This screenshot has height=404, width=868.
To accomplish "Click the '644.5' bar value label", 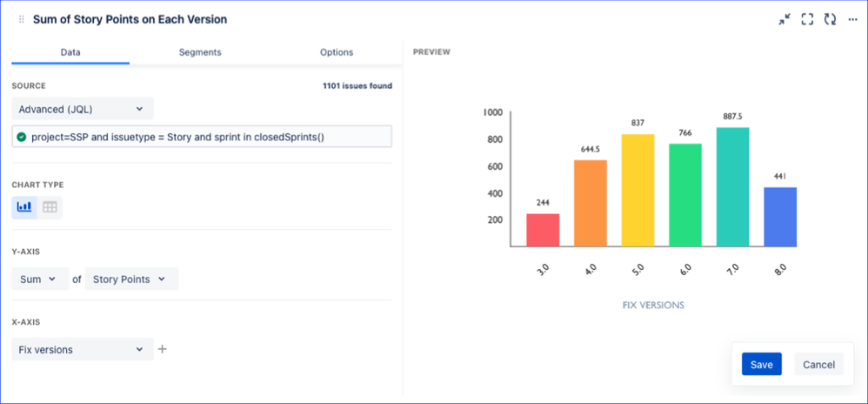I will pyautogui.click(x=590, y=149).
